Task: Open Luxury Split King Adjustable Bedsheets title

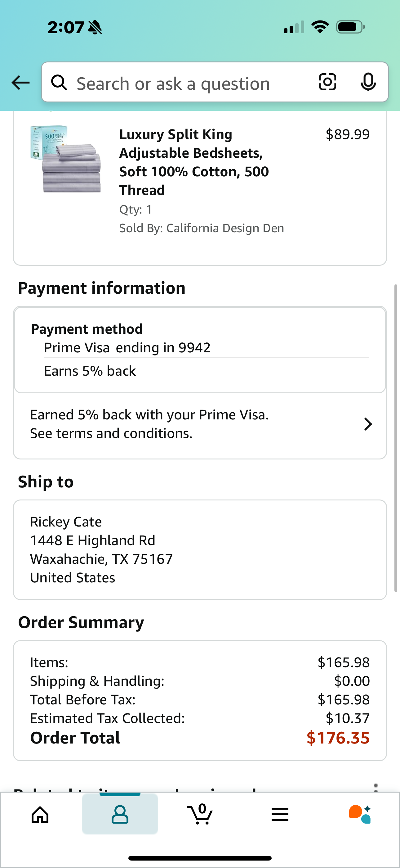Action: click(x=194, y=162)
